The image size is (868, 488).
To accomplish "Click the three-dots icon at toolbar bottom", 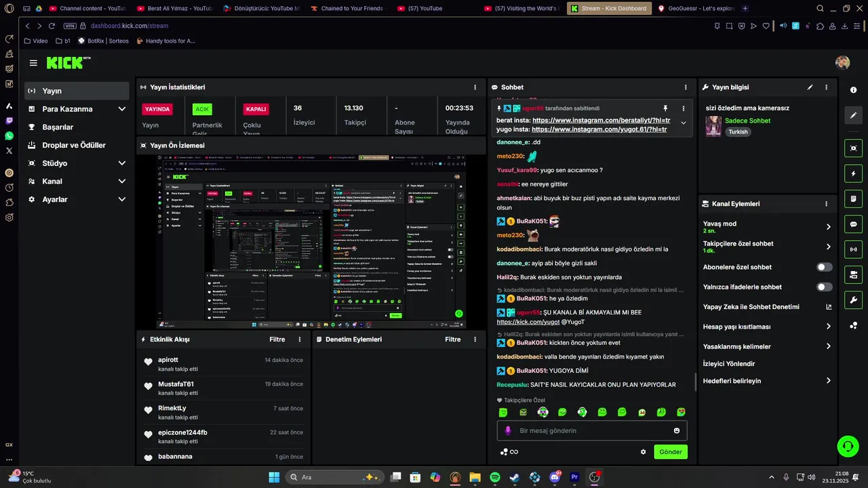I will click(853, 325).
